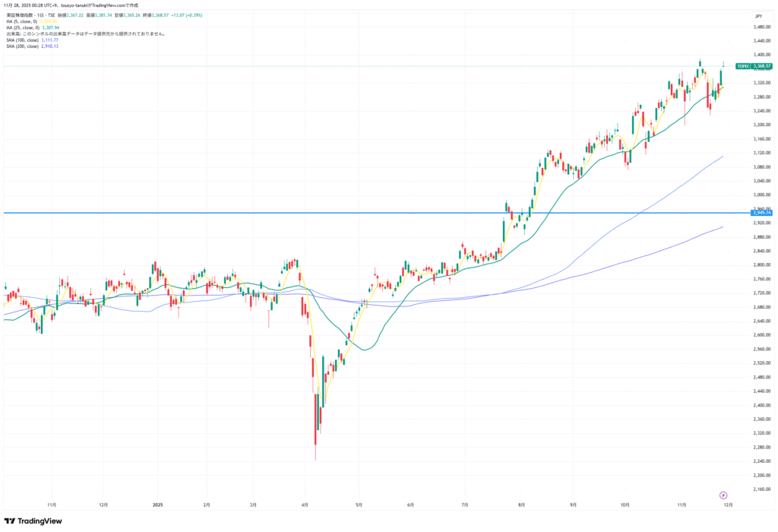The image size is (778, 532).
Task: Open the JPY currency selector
Action: [757, 16]
